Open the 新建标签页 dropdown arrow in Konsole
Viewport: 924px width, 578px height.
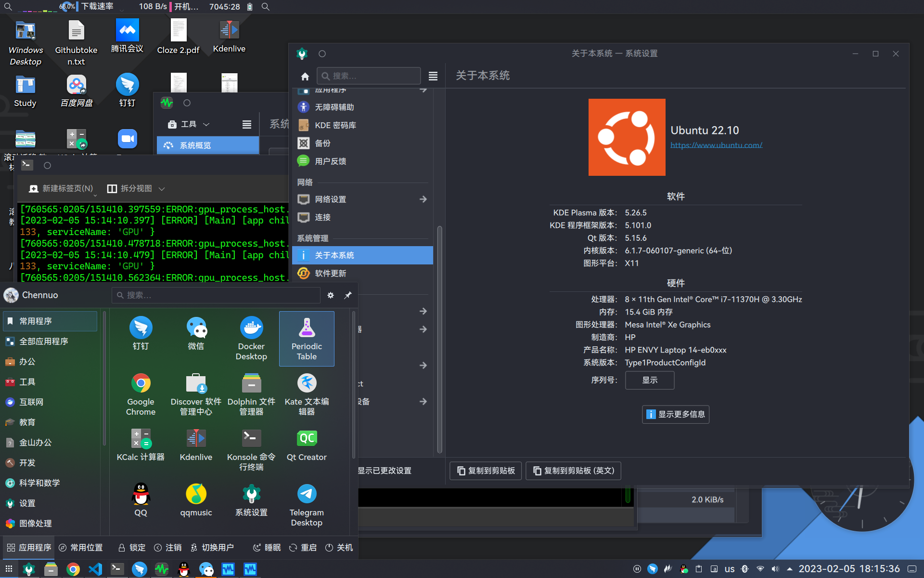[95, 195]
